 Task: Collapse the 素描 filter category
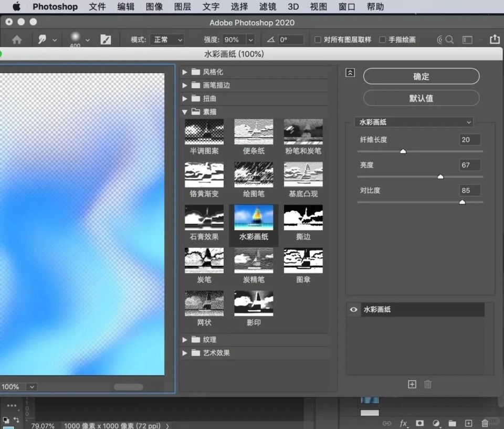click(x=185, y=111)
